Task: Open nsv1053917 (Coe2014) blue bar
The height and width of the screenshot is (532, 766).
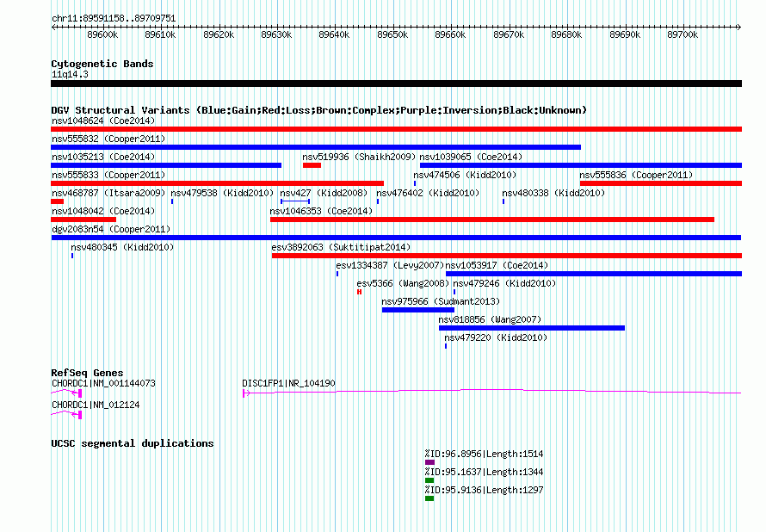Action: [x=594, y=274]
